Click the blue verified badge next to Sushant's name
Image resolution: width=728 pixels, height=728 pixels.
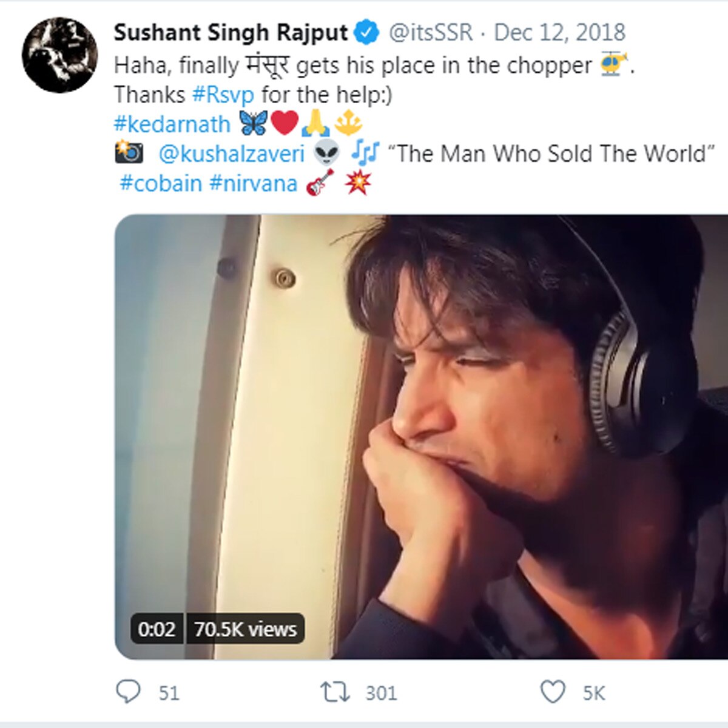tap(365, 32)
